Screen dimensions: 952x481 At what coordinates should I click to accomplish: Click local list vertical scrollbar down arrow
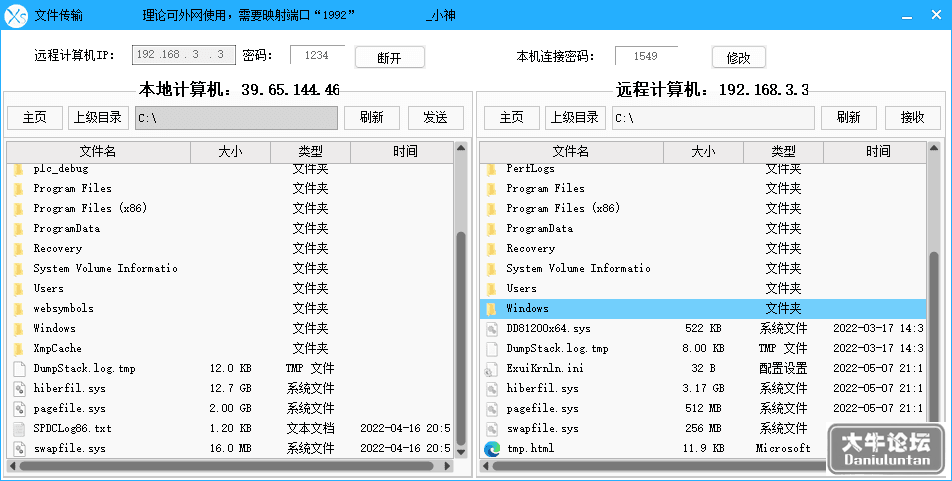(x=461, y=452)
